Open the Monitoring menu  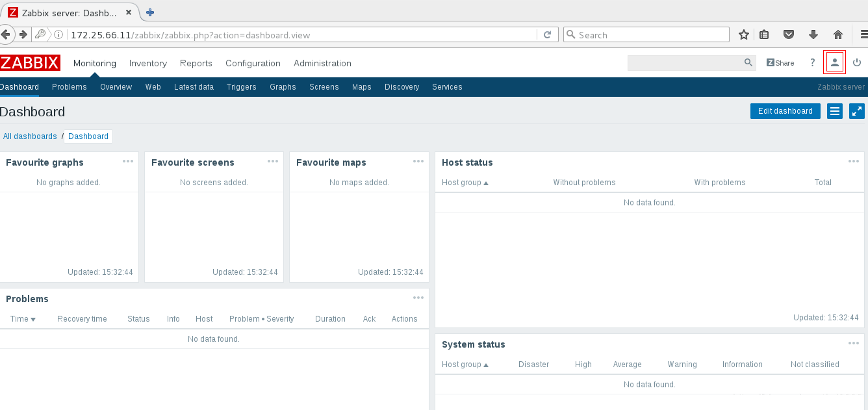click(95, 63)
